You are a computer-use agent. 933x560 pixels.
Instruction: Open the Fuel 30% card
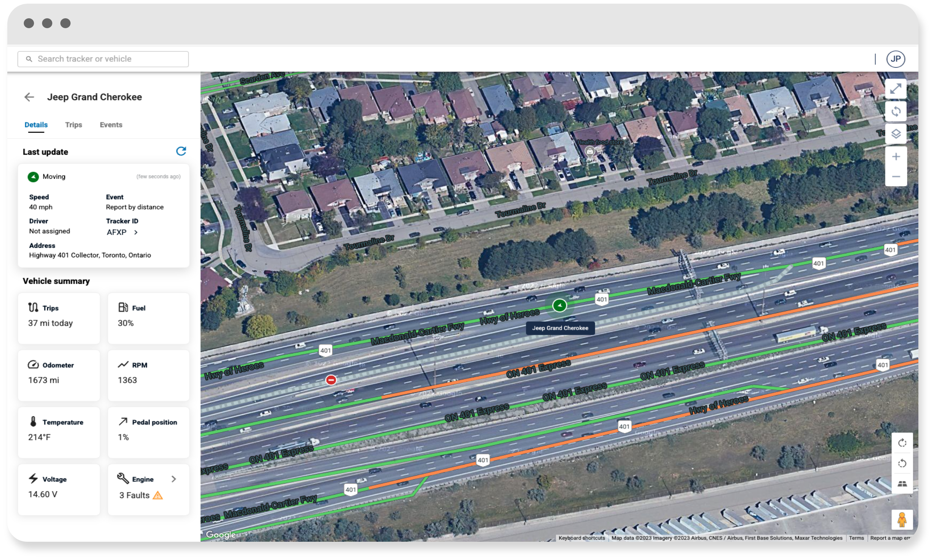click(149, 318)
